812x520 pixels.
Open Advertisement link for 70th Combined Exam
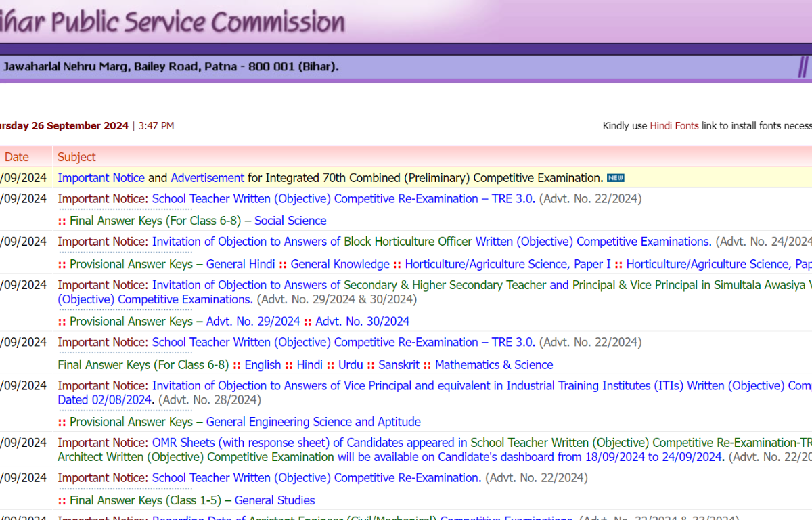point(207,178)
